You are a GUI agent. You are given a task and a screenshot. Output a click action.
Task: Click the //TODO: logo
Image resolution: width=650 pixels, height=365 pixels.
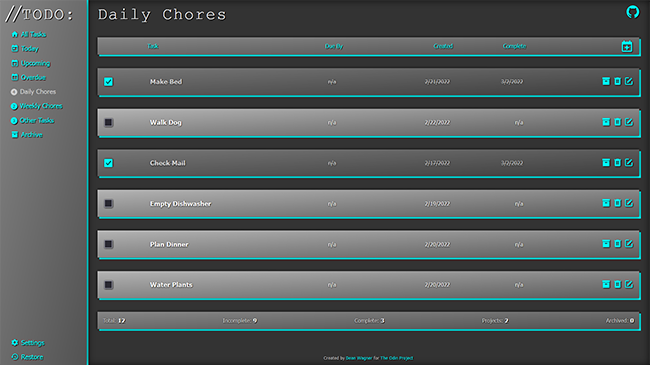39,14
